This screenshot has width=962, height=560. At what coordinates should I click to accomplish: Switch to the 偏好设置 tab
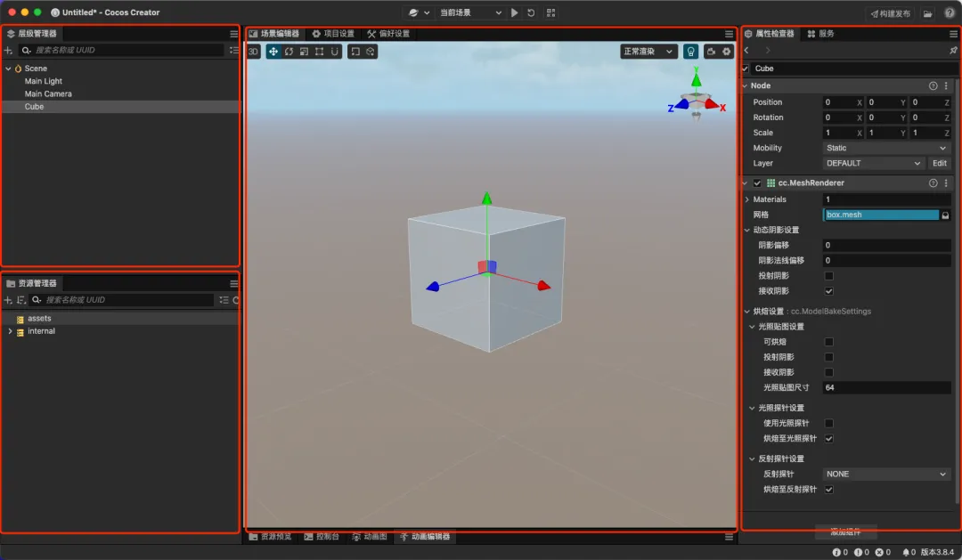pos(388,34)
